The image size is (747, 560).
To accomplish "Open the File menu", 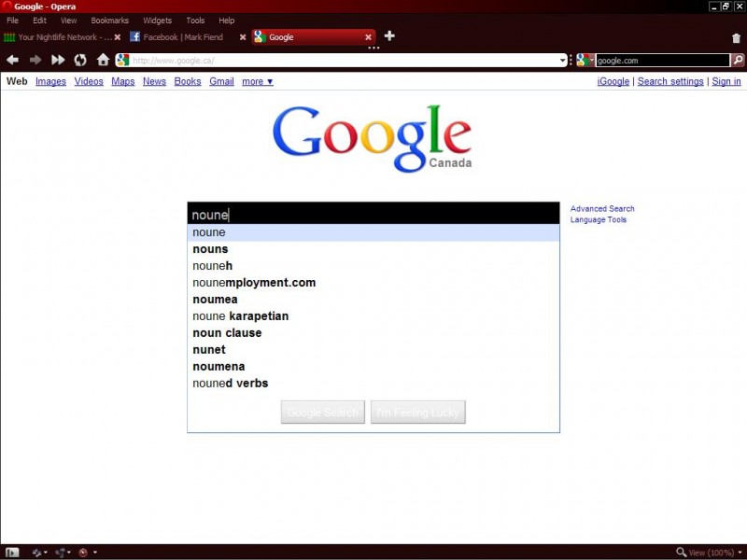I will click(12, 21).
